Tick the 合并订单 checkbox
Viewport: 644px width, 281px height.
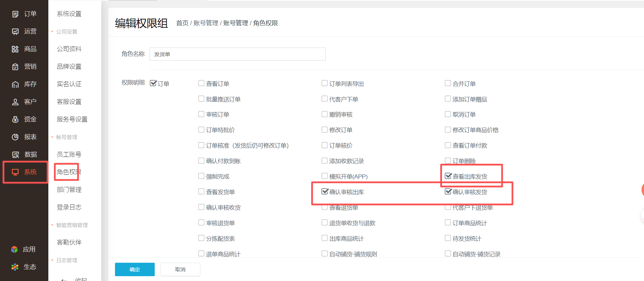tap(448, 83)
